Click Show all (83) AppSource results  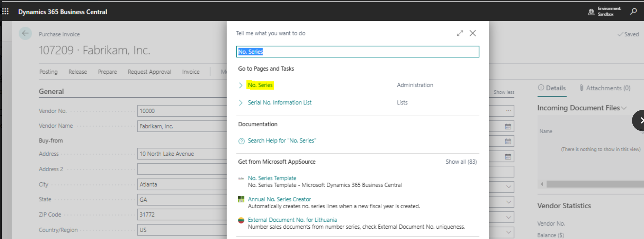[x=461, y=162]
